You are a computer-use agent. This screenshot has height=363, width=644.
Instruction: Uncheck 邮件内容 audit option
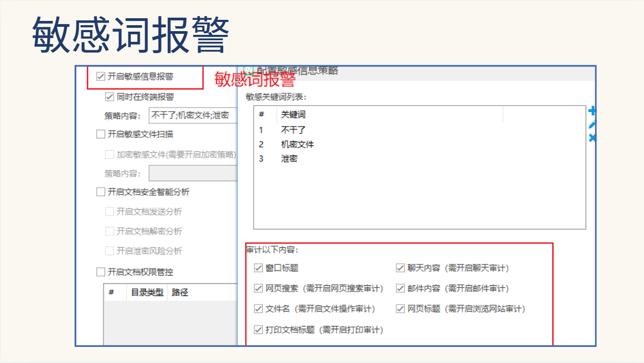pyautogui.click(x=400, y=288)
